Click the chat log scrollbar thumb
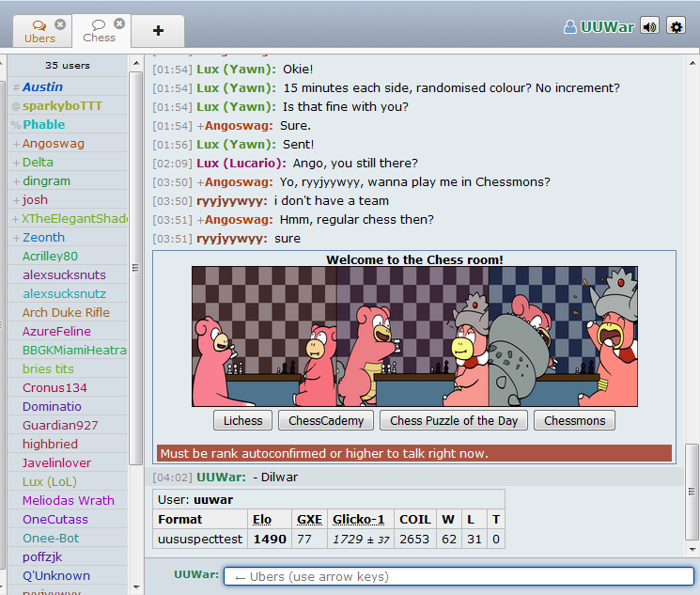Image resolution: width=700 pixels, height=595 pixels. tap(692, 492)
